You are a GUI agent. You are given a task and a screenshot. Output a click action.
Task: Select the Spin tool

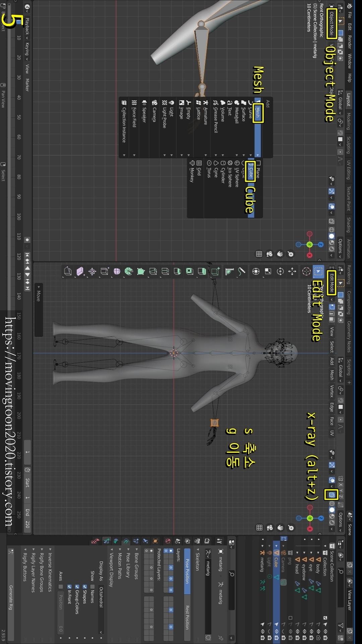tap(129, 271)
